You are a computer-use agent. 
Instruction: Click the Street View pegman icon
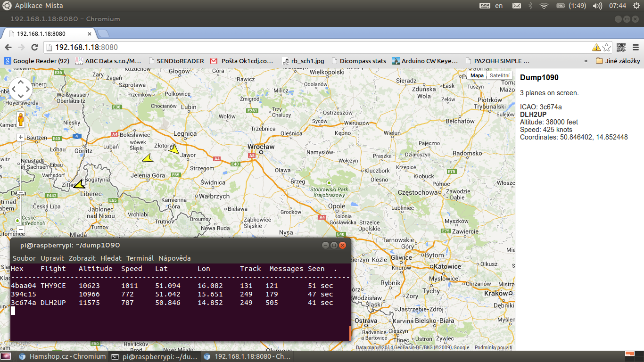(21, 120)
